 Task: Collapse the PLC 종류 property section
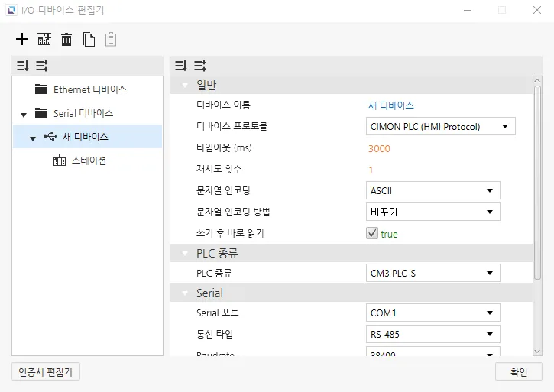point(184,254)
